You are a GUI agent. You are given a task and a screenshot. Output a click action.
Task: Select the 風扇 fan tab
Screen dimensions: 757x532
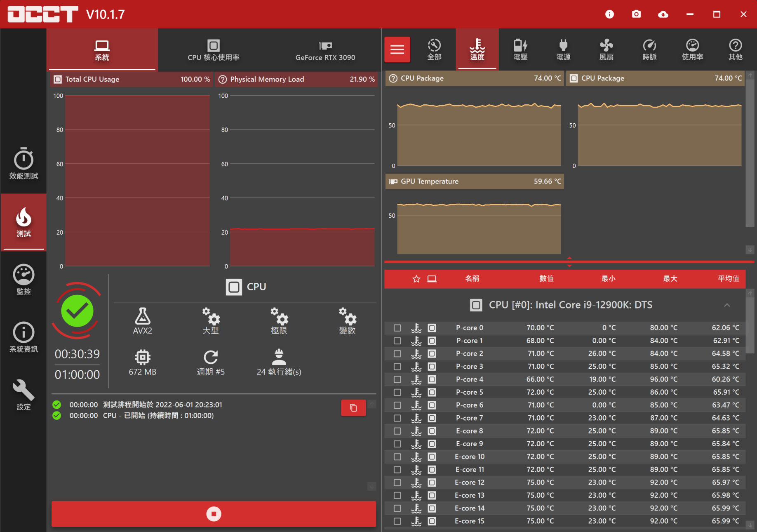pyautogui.click(x=606, y=49)
